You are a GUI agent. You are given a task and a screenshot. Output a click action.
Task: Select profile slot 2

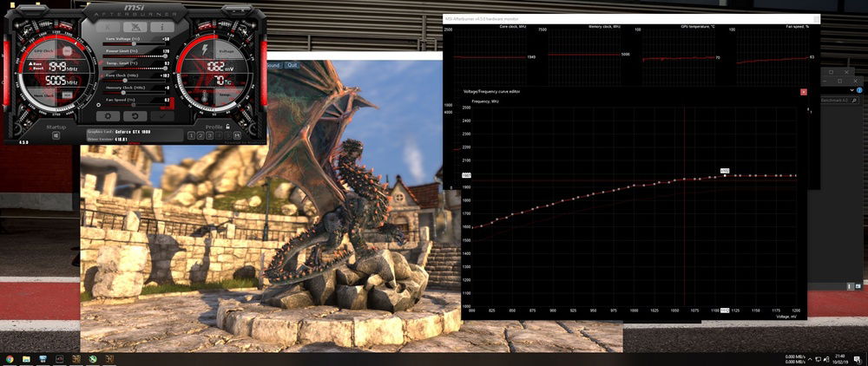[x=201, y=135]
